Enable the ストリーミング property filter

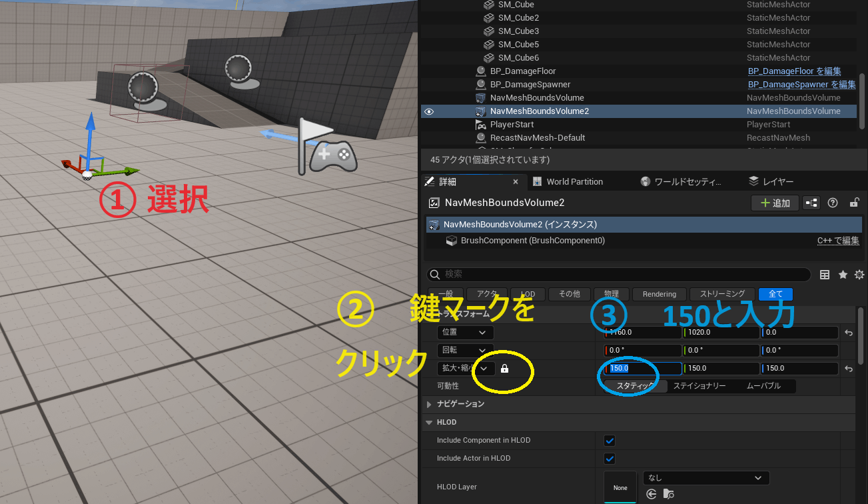(x=722, y=294)
